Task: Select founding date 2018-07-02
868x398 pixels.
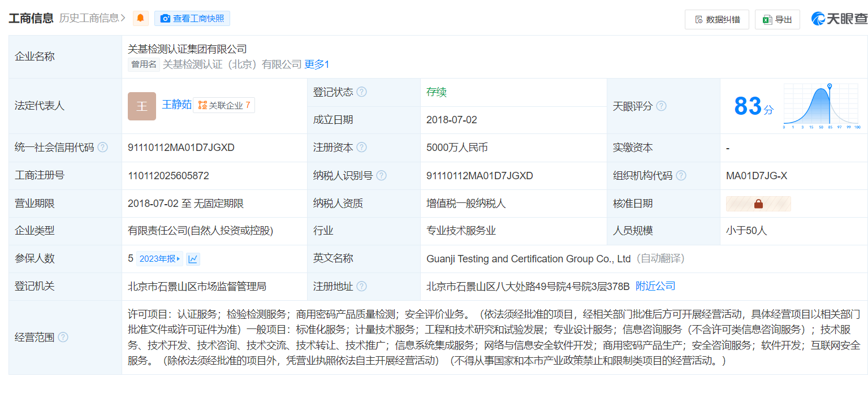Action: (x=452, y=120)
